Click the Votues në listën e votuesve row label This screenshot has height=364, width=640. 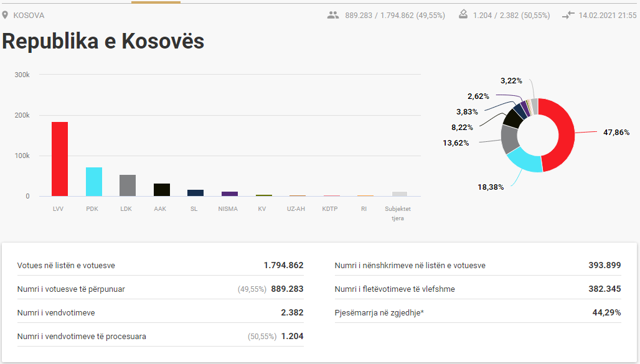coord(66,266)
